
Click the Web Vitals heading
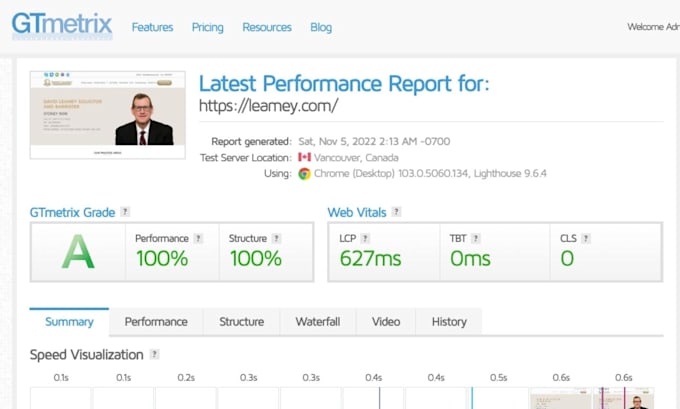[357, 213]
